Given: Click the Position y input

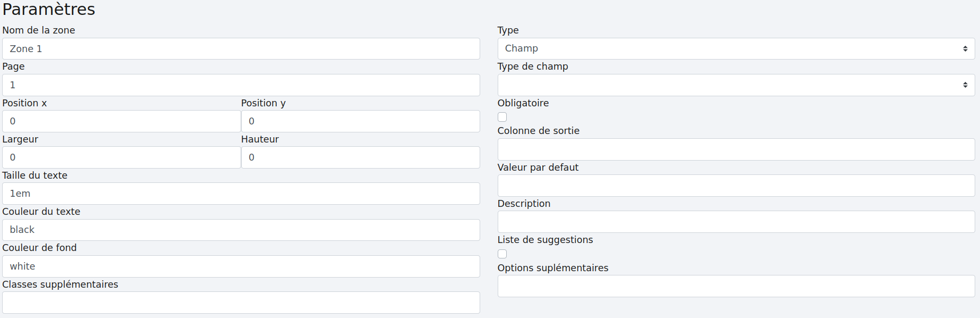Looking at the screenshot, I should click(360, 121).
